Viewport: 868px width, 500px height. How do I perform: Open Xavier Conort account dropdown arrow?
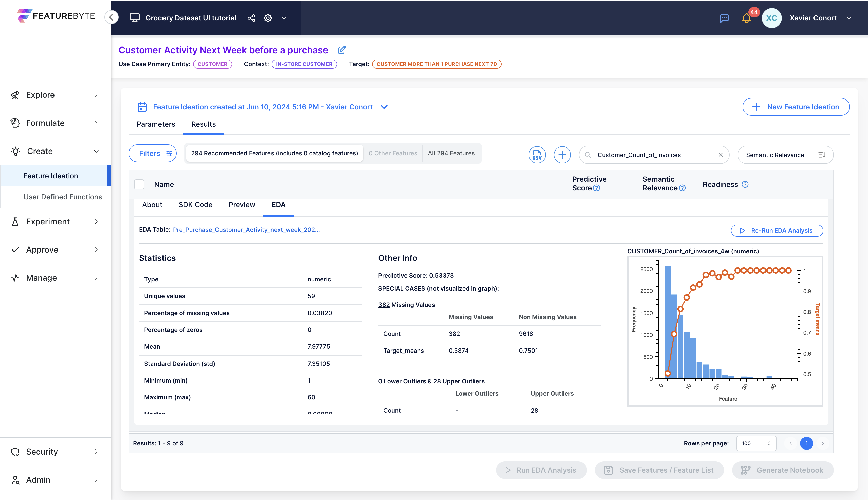click(849, 18)
